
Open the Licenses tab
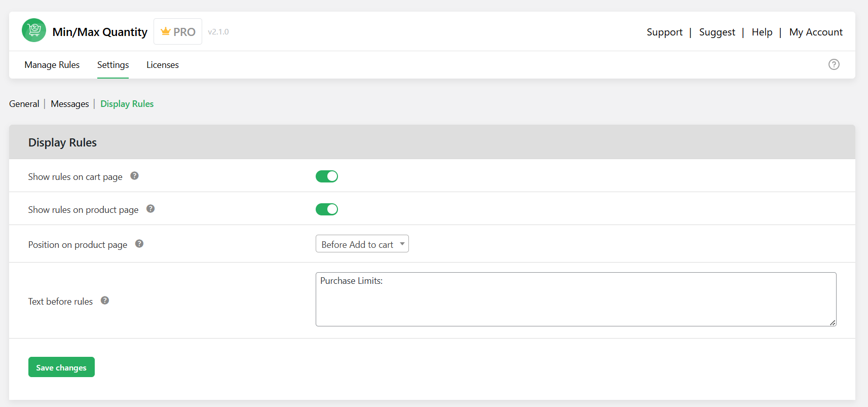162,64
